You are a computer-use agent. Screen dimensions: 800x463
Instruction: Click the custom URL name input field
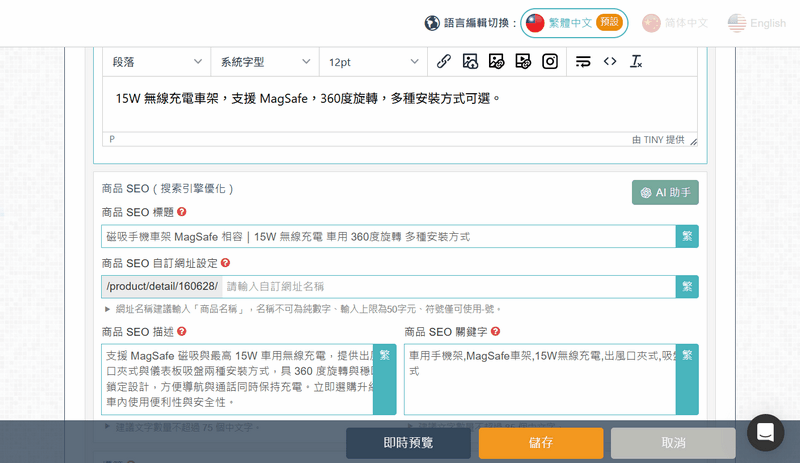click(x=449, y=286)
